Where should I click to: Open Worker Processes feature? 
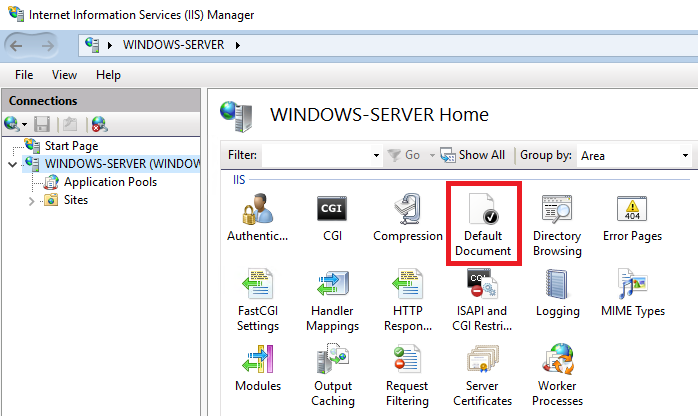tap(557, 375)
